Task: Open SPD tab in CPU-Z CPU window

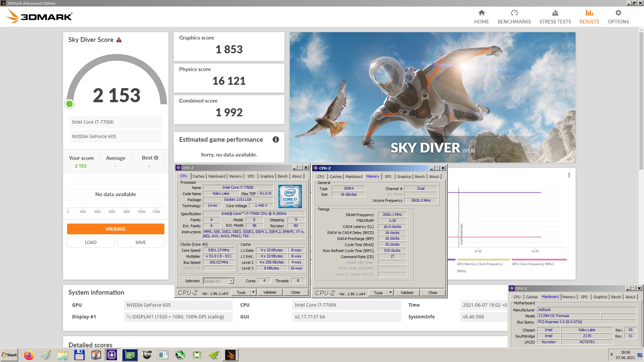Action: click(251, 176)
